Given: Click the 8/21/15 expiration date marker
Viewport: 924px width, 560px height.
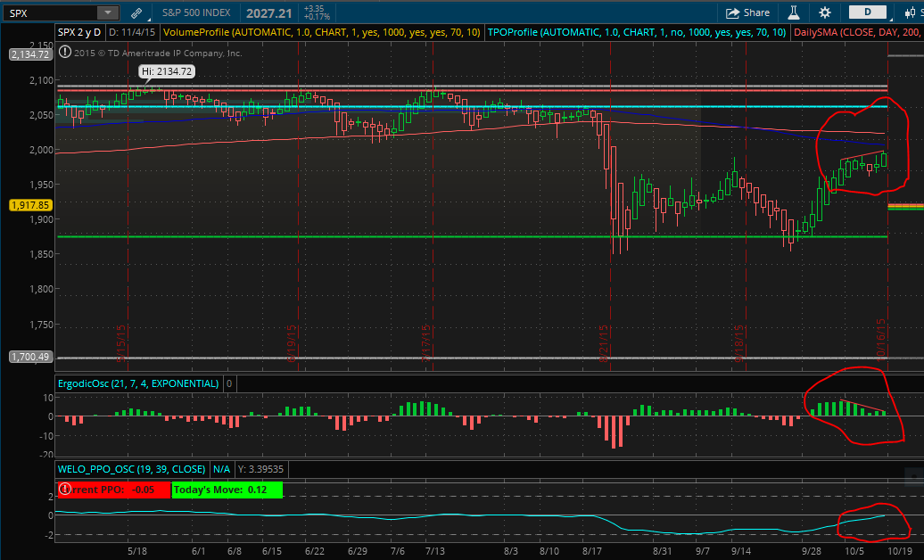Looking at the screenshot, I should coord(604,343).
